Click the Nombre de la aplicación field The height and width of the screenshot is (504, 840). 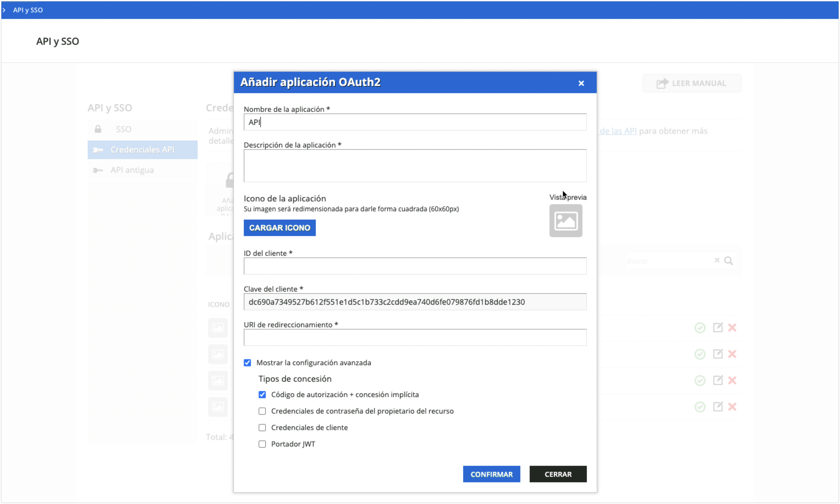point(415,122)
